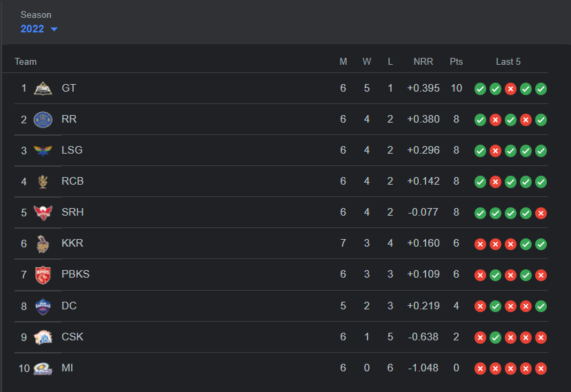This screenshot has width=571, height=392.
Task: Click the SRH team logo
Action: [x=43, y=212]
